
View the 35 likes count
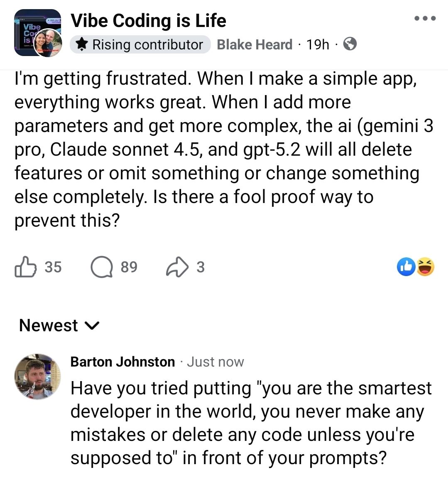[x=53, y=267]
